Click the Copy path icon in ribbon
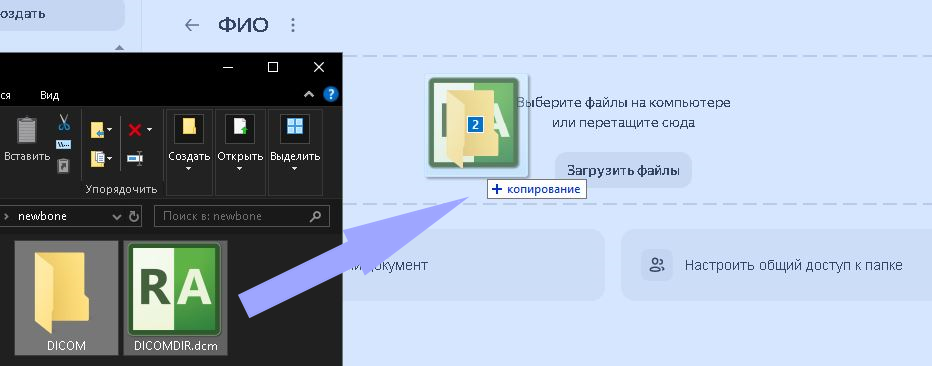 pos(64,144)
